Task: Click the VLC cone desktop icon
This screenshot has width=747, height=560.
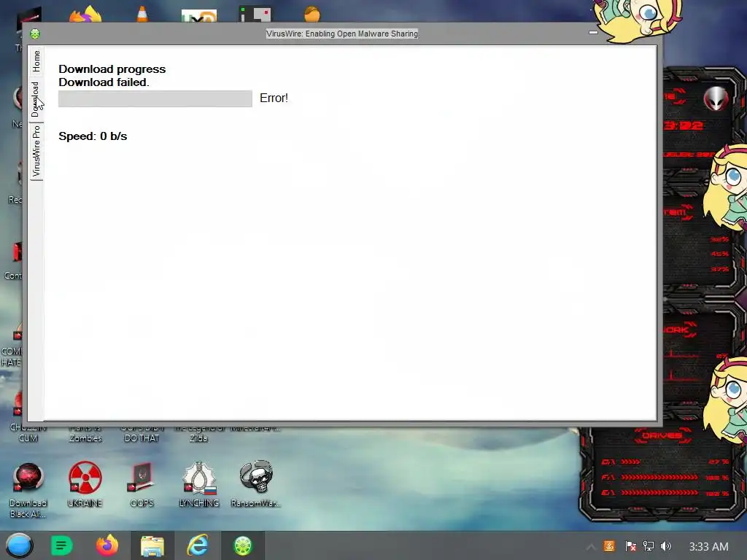Action: click(142, 13)
